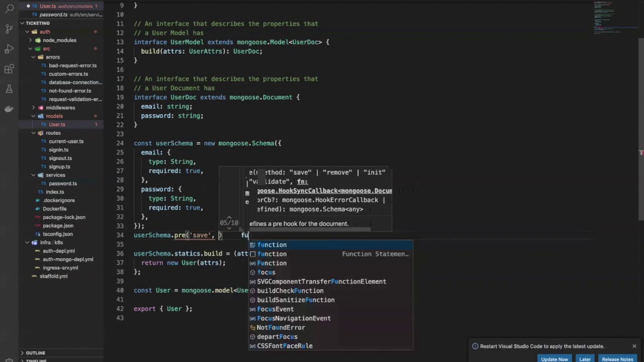Select User.ts in the models folder
This screenshot has width=644, height=362.
[x=61, y=124]
